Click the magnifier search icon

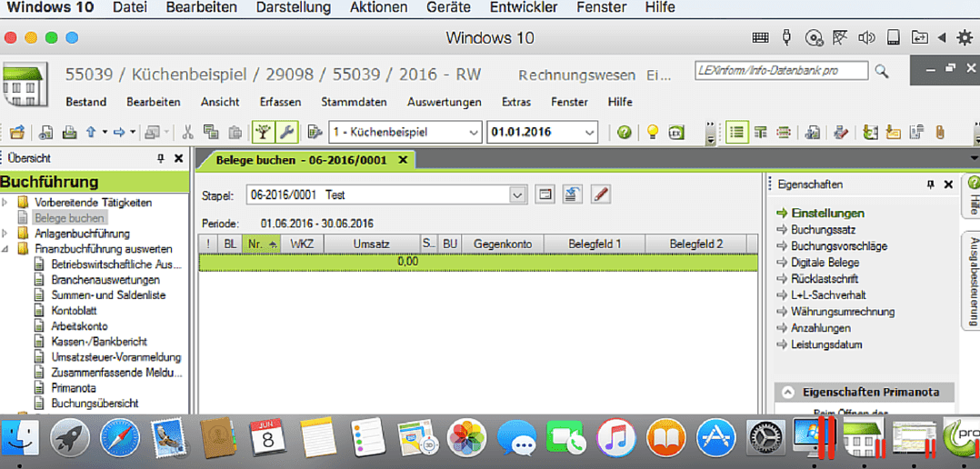pyautogui.click(x=881, y=71)
